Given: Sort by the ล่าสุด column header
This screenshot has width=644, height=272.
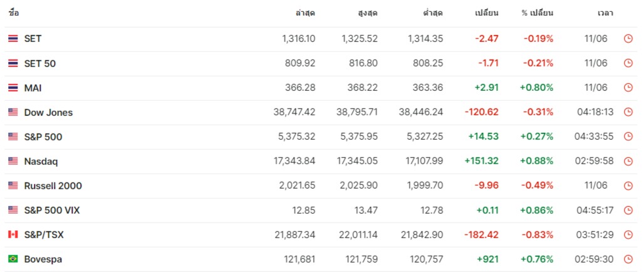Looking at the screenshot, I should pyautogui.click(x=305, y=13).
